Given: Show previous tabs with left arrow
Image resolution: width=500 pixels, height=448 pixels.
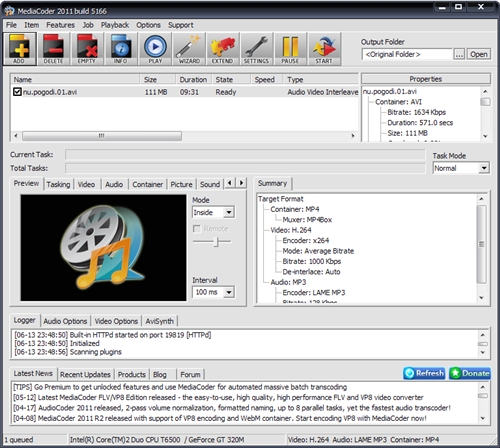Looking at the screenshot, I should pyautogui.click(x=230, y=183).
